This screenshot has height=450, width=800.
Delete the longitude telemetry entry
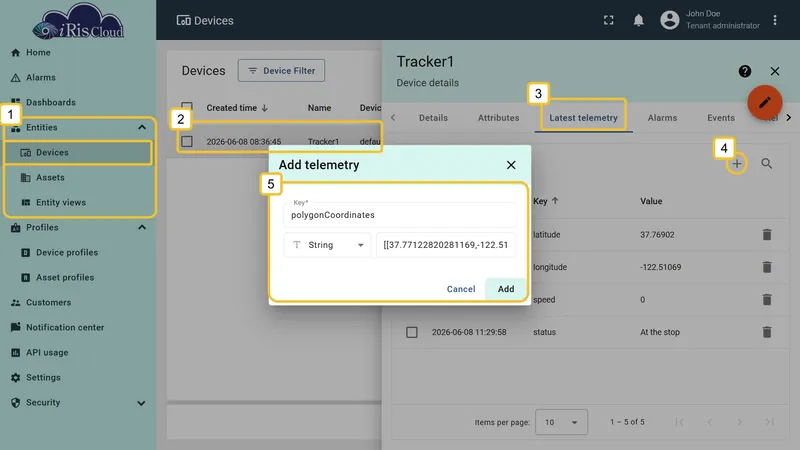(767, 267)
